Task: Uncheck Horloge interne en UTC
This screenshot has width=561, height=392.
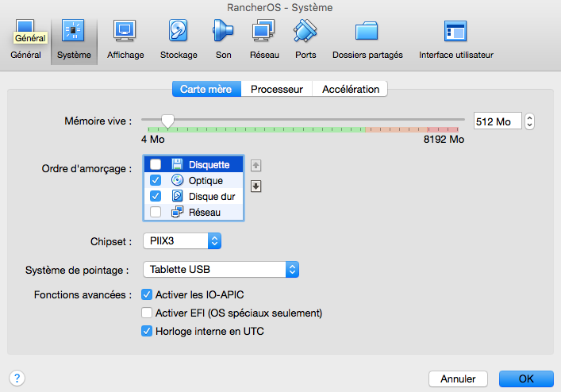Action: pos(146,331)
